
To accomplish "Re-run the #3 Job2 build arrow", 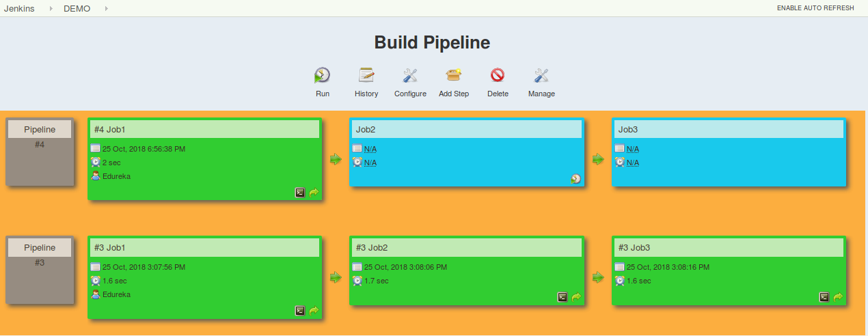I will click(x=576, y=297).
